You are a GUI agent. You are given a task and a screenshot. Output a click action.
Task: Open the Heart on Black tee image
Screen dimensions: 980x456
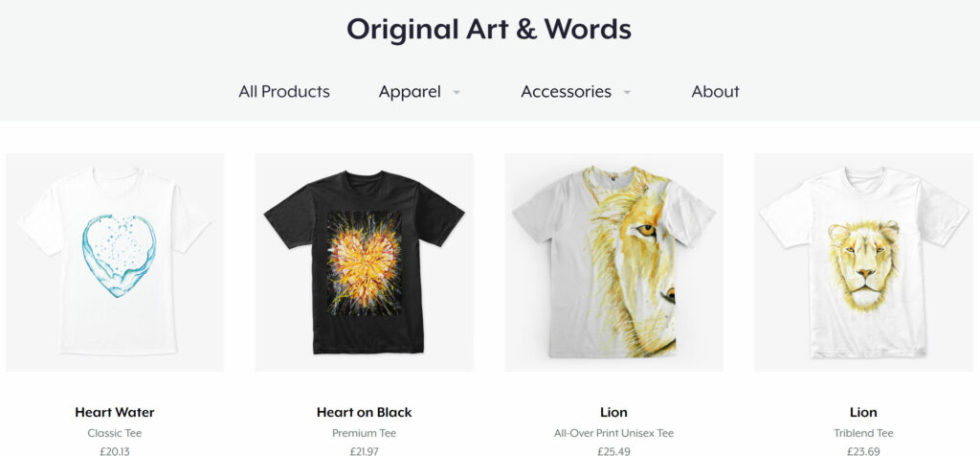click(x=365, y=262)
